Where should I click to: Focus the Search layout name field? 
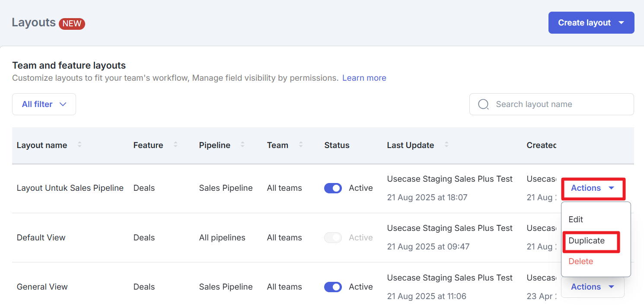(558, 104)
